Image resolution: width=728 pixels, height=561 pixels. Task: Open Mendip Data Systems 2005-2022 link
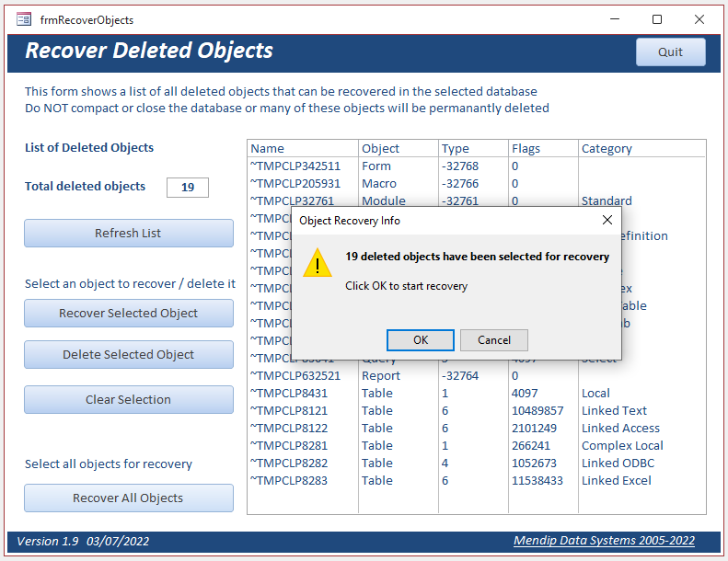[x=604, y=541]
